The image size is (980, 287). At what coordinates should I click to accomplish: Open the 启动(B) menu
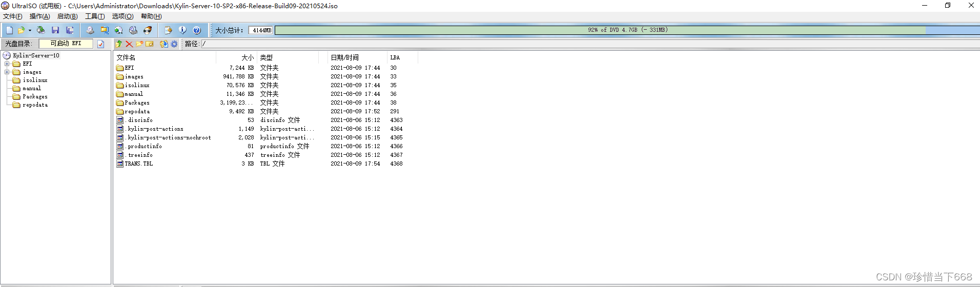[68, 16]
